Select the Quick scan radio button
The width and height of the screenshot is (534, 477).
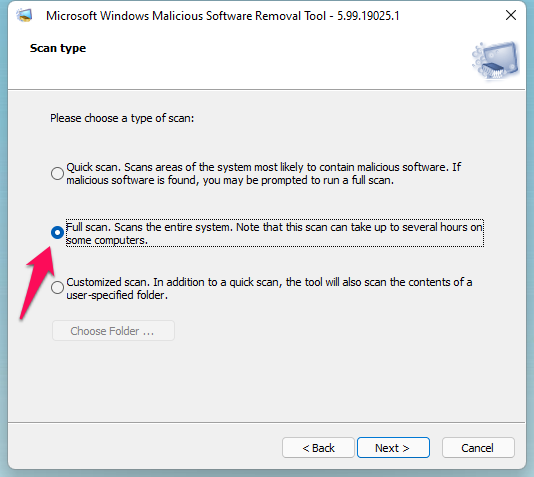click(57, 173)
